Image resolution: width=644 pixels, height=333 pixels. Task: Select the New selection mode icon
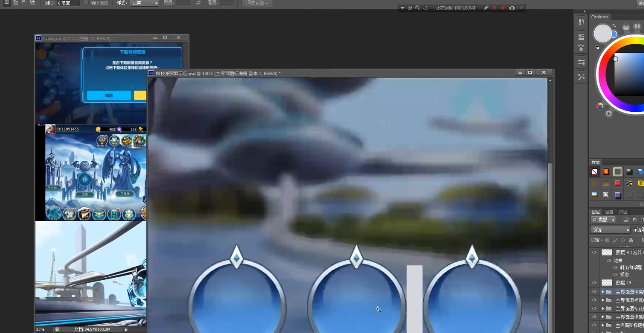(x=6, y=2)
